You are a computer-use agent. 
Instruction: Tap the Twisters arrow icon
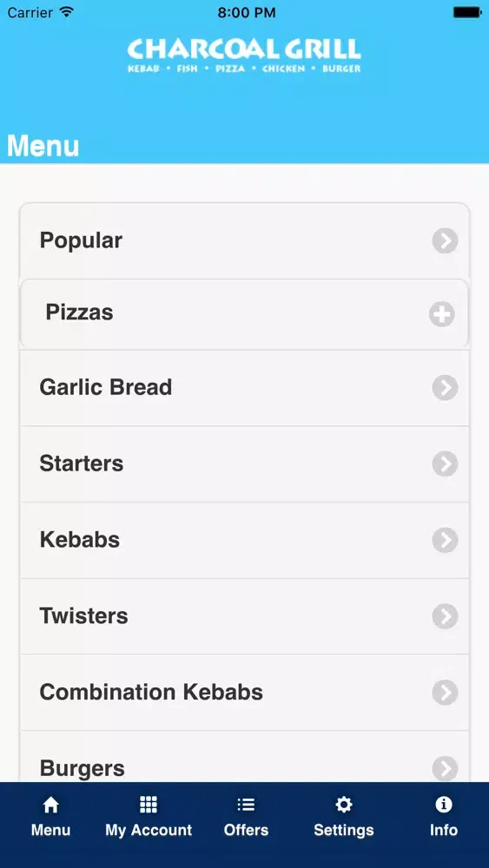click(446, 616)
